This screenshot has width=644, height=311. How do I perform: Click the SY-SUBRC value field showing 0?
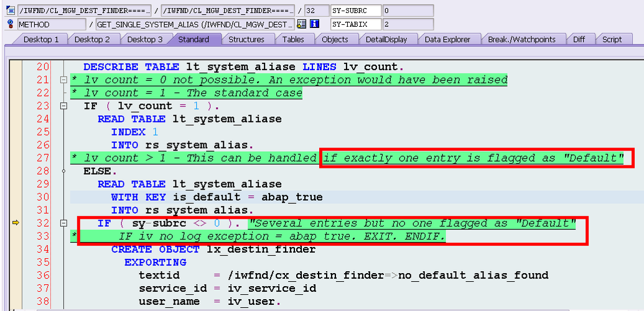[x=408, y=11]
